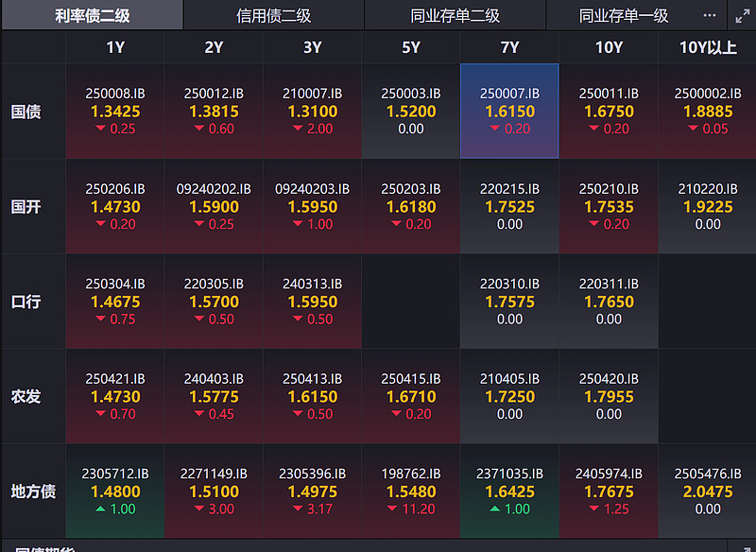The image size is (756, 552).
Task: Click the 国债 row label
Action: coord(31,112)
